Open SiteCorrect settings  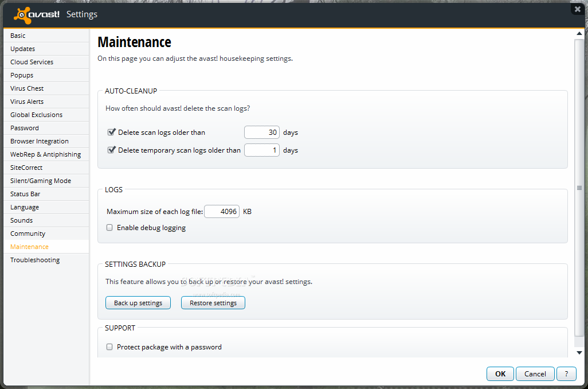pos(46,168)
